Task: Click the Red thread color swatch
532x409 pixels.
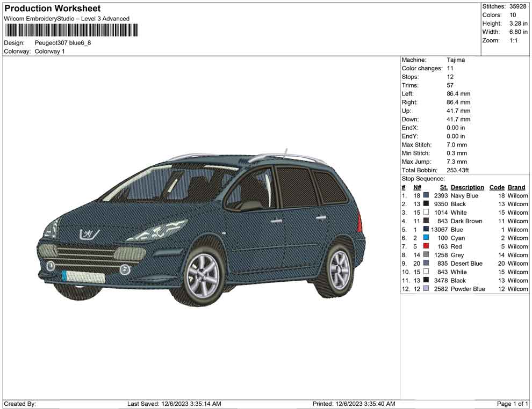Action: [x=426, y=246]
